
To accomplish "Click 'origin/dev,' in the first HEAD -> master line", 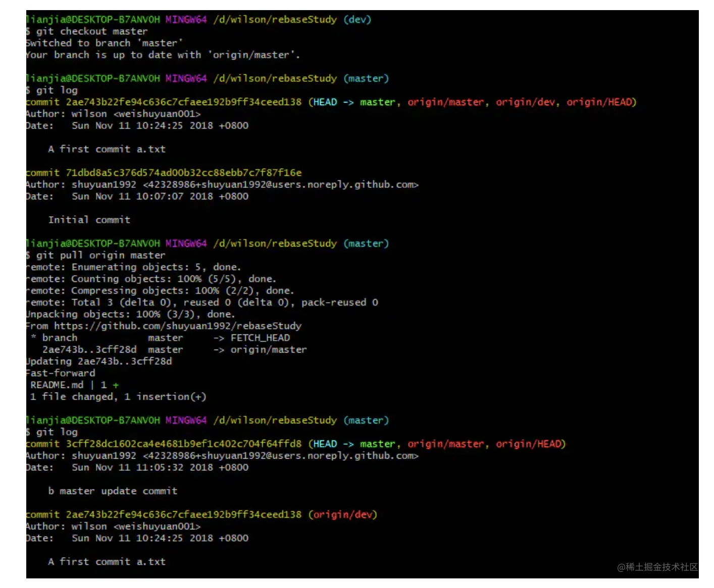I will pos(528,102).
